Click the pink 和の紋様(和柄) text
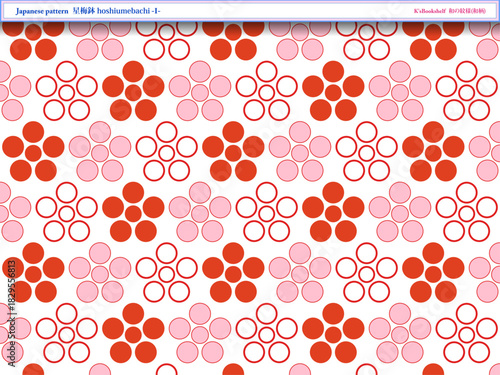 tap(467, 11)
